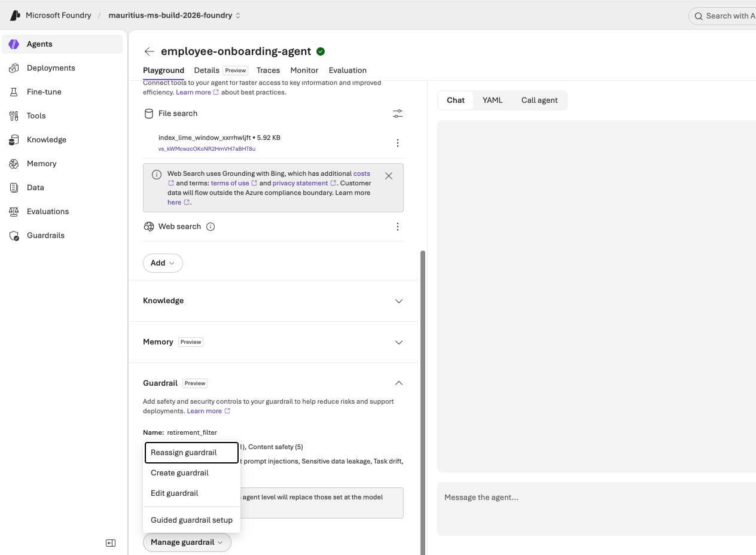Click the Web search info icon
The width and height of the screenshot is (756, 555).
coord(211,227)
